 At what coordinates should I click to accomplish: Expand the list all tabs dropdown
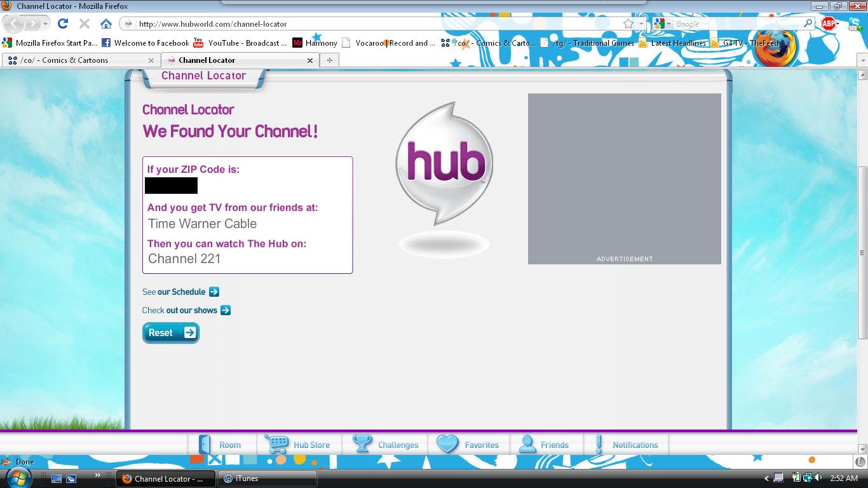tap(862, 60)
